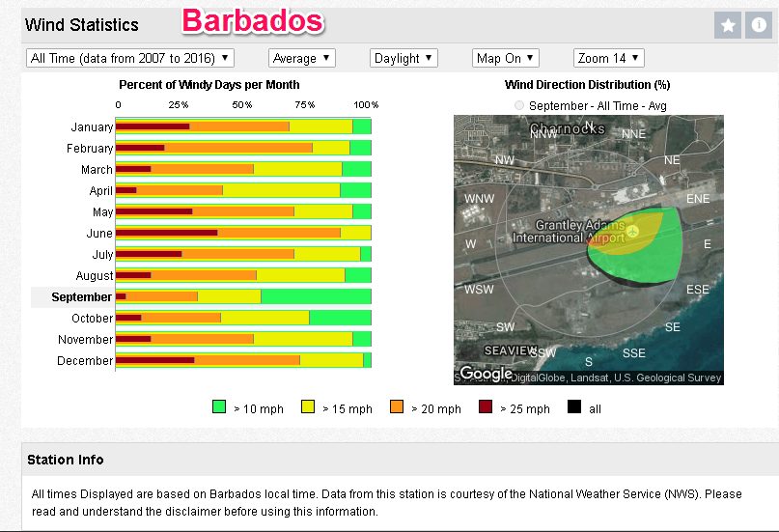Click the June wind bar
The image size is (779, 532).
point(242,233)
